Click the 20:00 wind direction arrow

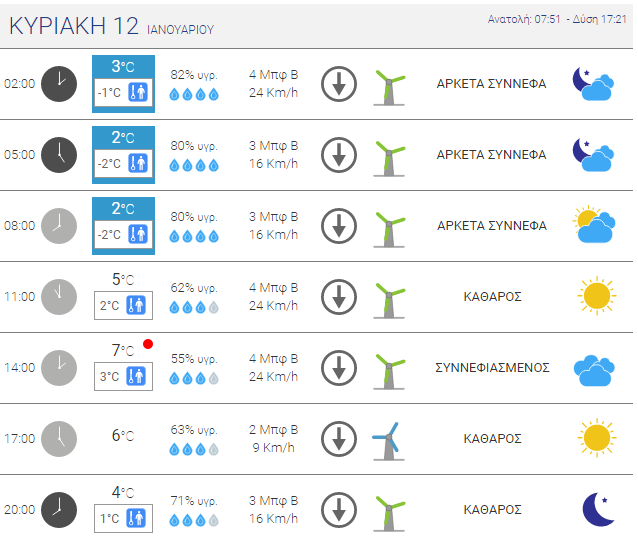[x=339, y=509]
